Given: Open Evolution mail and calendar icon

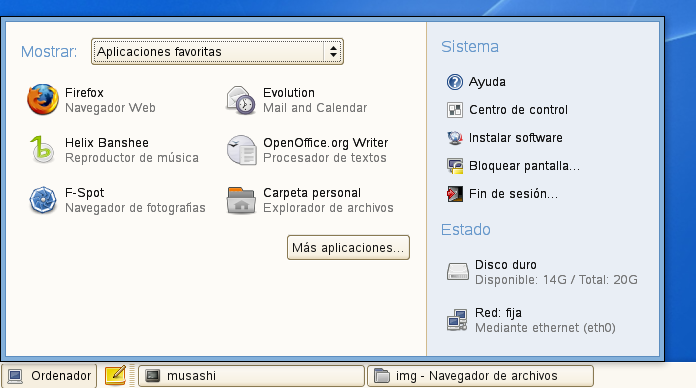Looking at the screenshot, I should tap(241, 100).
